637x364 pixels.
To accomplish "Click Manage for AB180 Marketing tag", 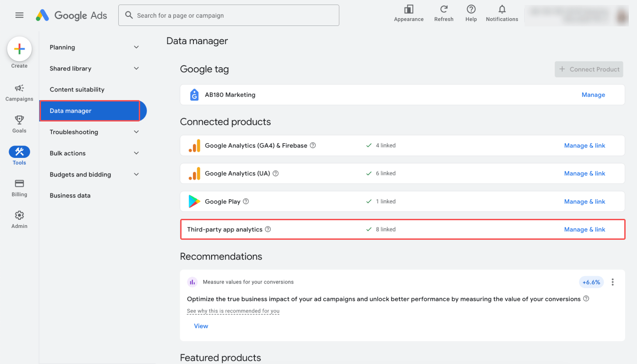I will (x=593, y=95).
